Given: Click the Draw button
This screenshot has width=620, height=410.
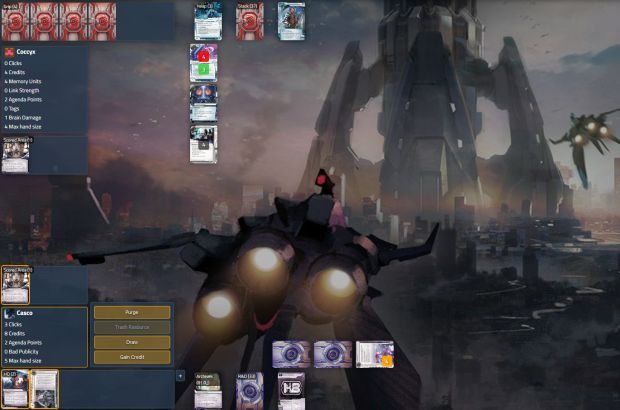Looking at the screenshot, I should 132,342.
